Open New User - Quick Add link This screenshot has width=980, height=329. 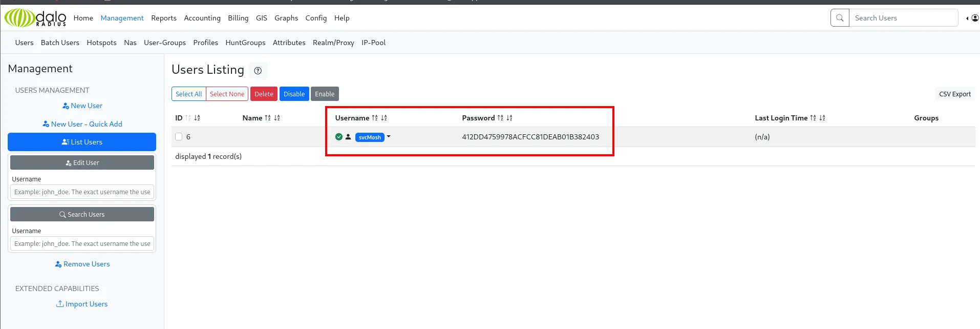(82, 124)
